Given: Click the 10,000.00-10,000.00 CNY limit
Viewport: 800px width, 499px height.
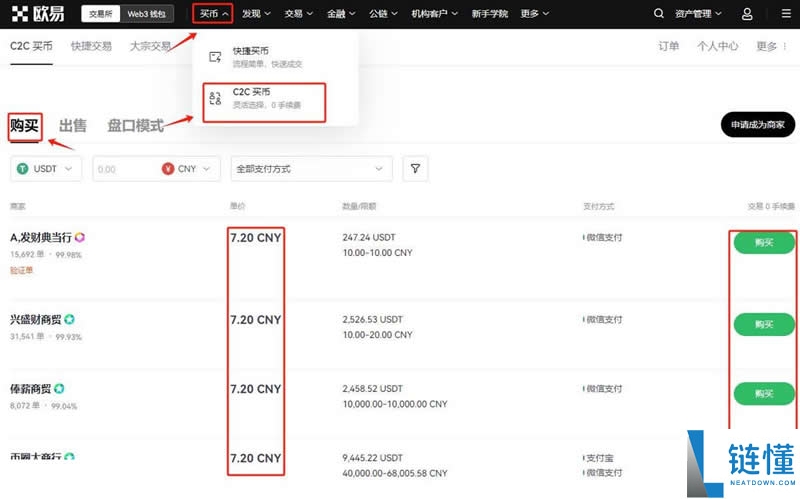Looking at the screenshot, I should click(x=395, y=404).
